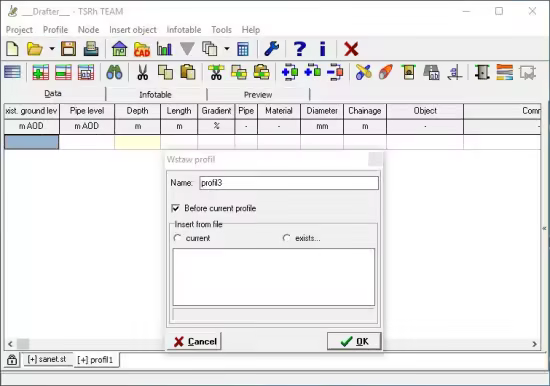Close the Wstaw profil dialog
This screenshot has height=386, width=550.
point(375,160)
